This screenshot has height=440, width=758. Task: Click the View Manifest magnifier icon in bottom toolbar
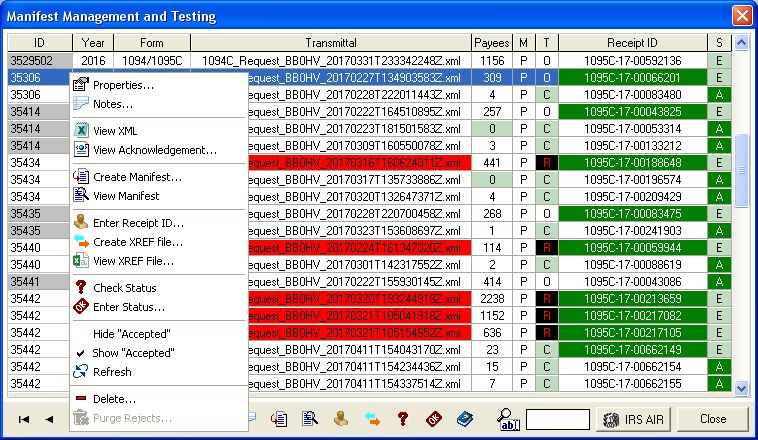tap(310, 419)
